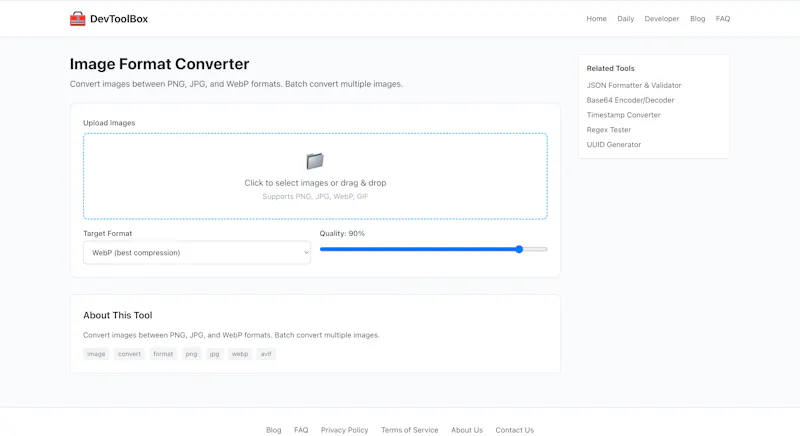The height and width of the screenshot is (436, 800).
Task: Click the 'Related Tools' heading
Action: pyautogui.click(x=611, y=68)
